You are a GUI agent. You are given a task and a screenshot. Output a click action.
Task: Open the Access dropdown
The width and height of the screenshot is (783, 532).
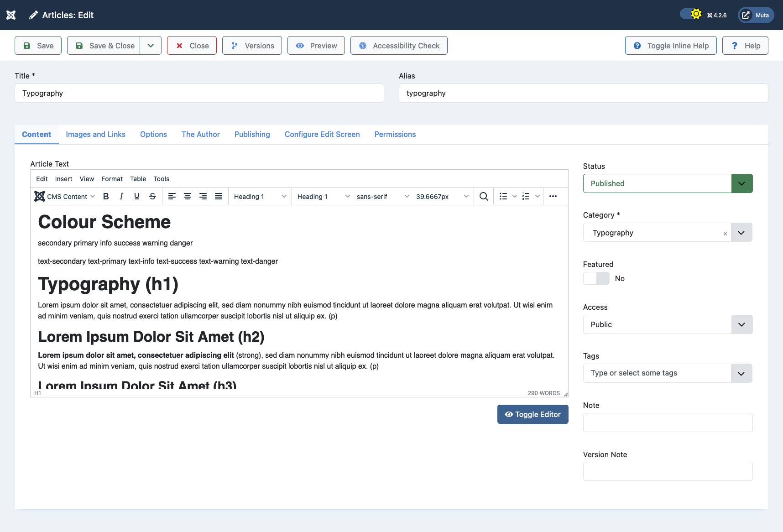coord(741,324)
